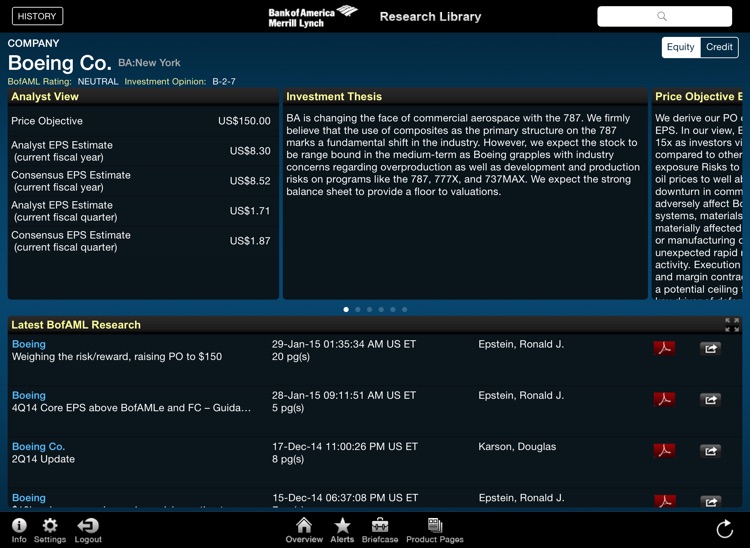This screenshot has height=548, width=750.
Task: Click Consensus EPS quarter value US$1.87
Action: (x=250, y=241)
